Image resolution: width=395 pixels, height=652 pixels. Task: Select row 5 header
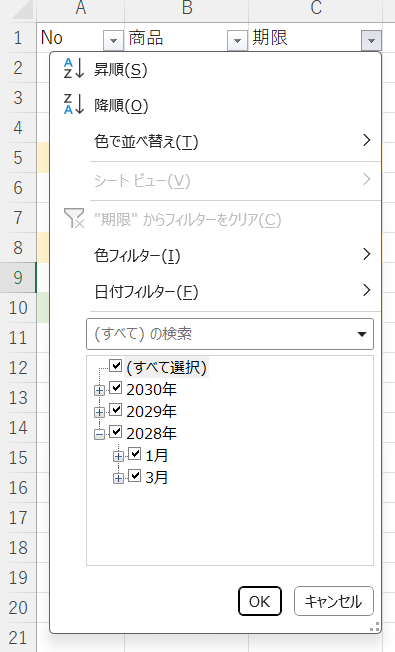click(18, 158)
